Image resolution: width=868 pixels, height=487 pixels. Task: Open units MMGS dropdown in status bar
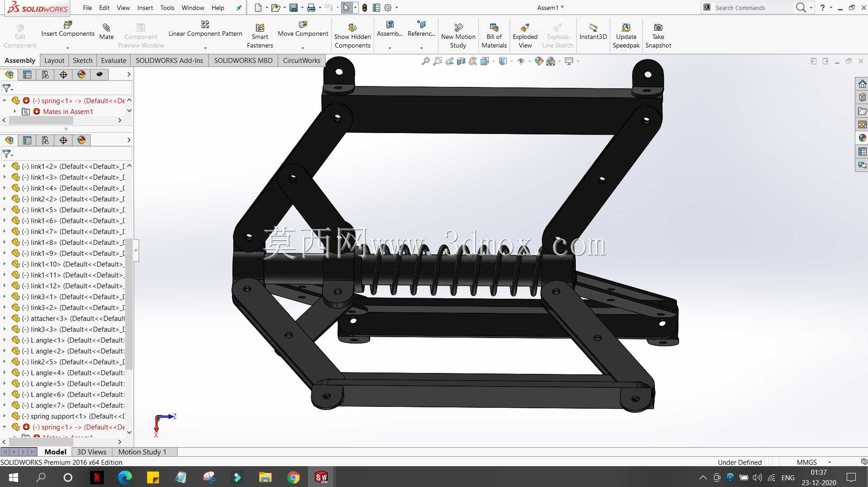pyautogui.click(x=830, y=462)
